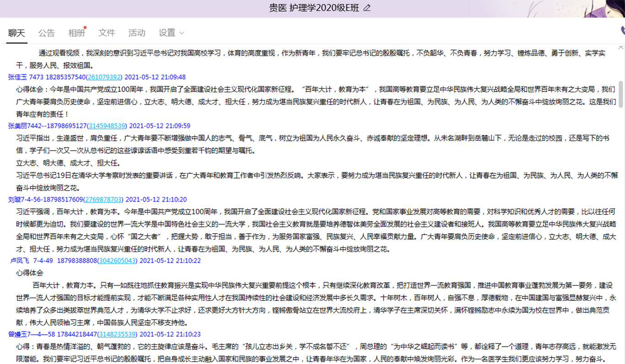This screenshot has height=364, width=625.
Task: Click the chat vertical scrollbar thumb
Action: pyautogui.click(x=621, y=94)
